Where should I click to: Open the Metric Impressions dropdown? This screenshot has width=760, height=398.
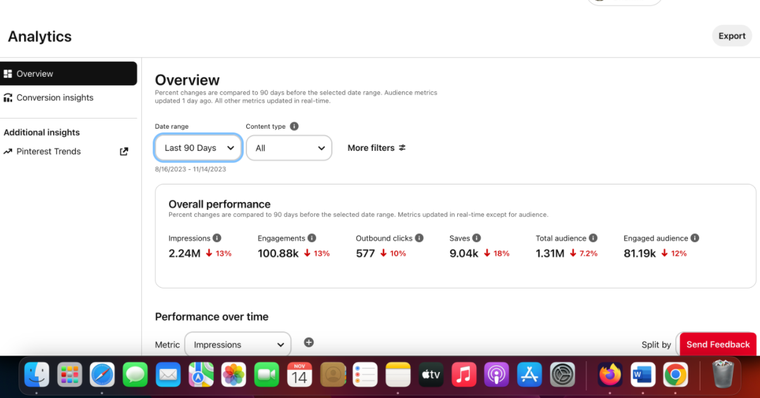point(238,344)
